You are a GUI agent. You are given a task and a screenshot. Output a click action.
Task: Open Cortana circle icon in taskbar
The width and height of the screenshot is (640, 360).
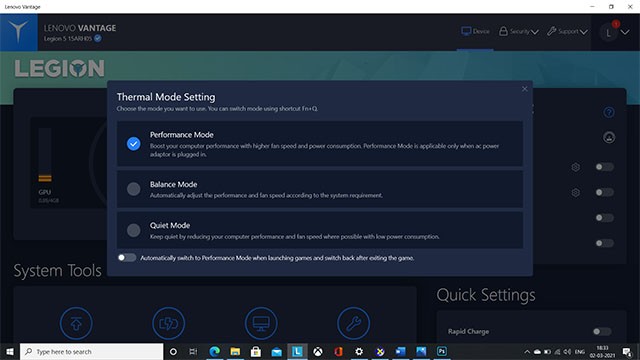(173, 351)
